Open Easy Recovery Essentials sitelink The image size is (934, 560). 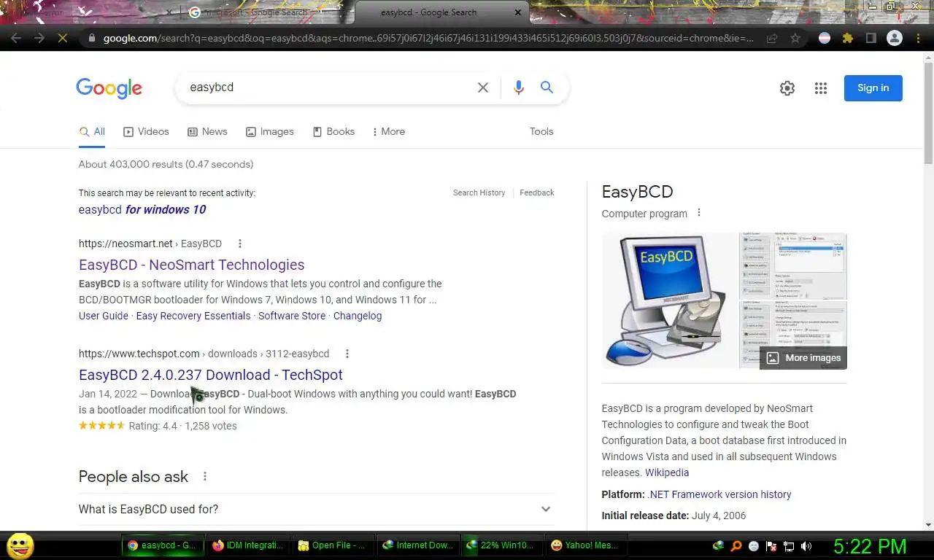[x=193, y=316]
